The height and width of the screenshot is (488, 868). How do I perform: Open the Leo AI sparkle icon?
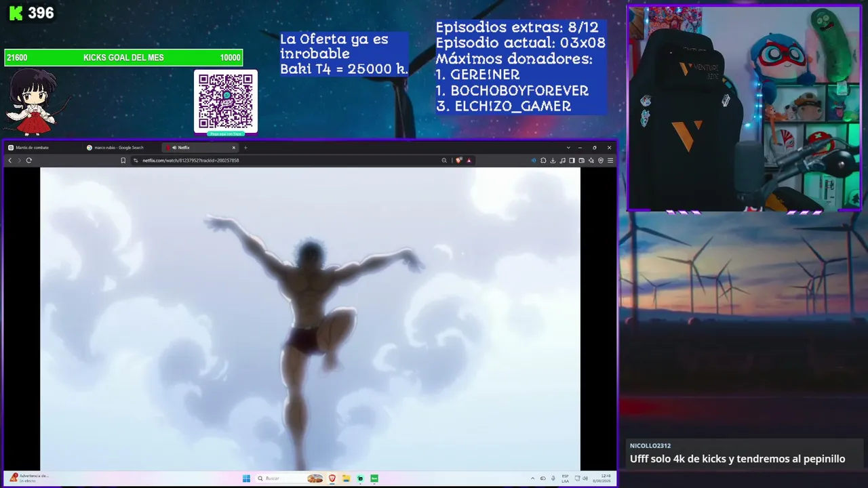591,161
